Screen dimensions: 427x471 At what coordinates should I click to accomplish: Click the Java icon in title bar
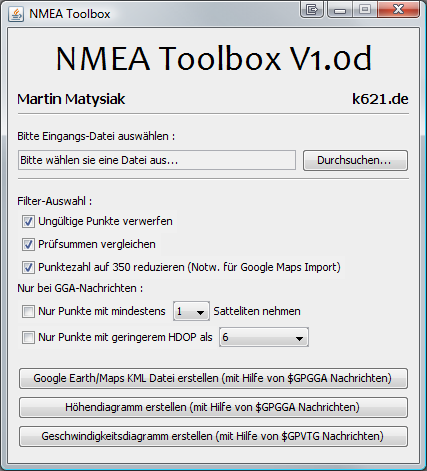tap(16, 14)
